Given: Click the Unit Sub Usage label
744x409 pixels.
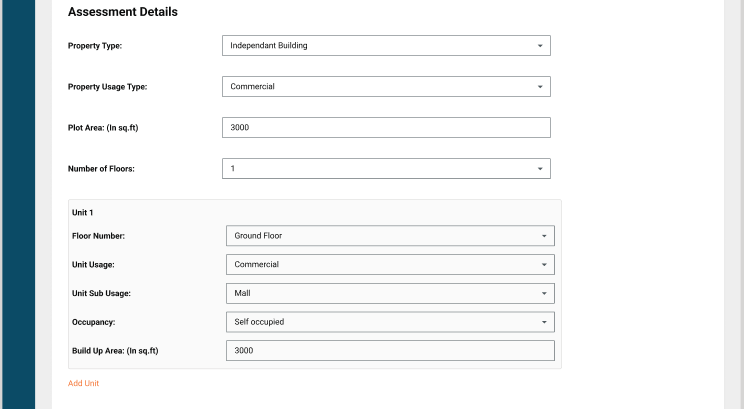Looking at the screenshot, I should click(102, 294).
